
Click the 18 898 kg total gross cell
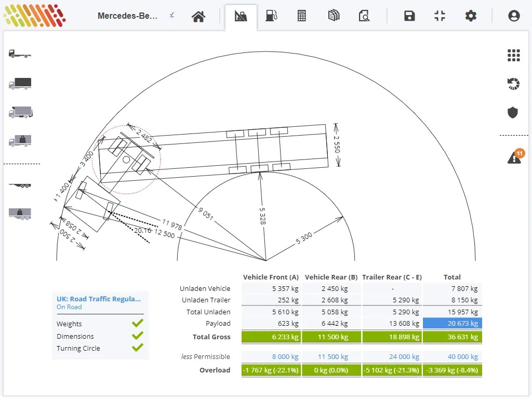coord(392,337)
